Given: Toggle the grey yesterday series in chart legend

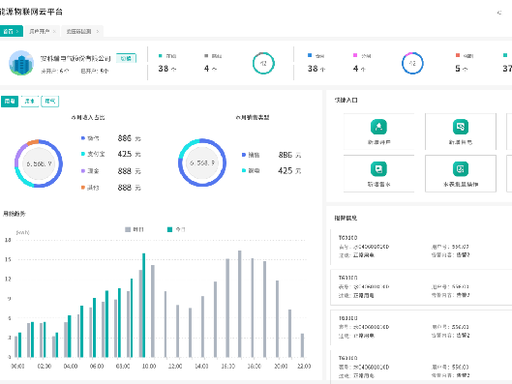Looking at the screenshot, I should [134, 229].
